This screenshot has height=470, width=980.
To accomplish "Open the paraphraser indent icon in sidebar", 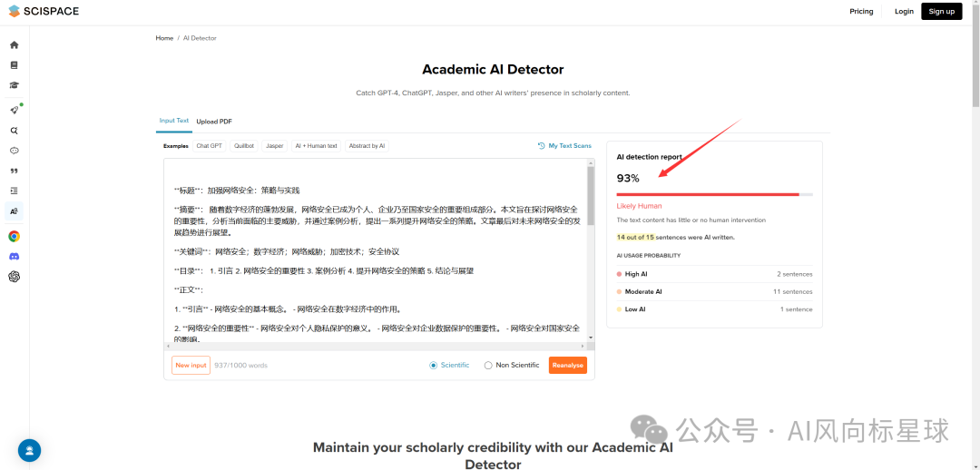I will [x=14, y=191].
